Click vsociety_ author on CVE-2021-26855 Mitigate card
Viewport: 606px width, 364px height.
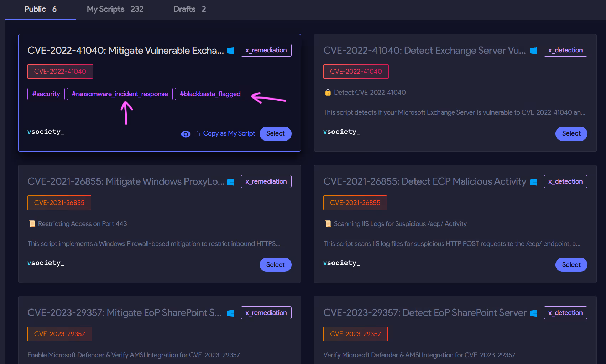pyautogui.click(x=46, y=263)
